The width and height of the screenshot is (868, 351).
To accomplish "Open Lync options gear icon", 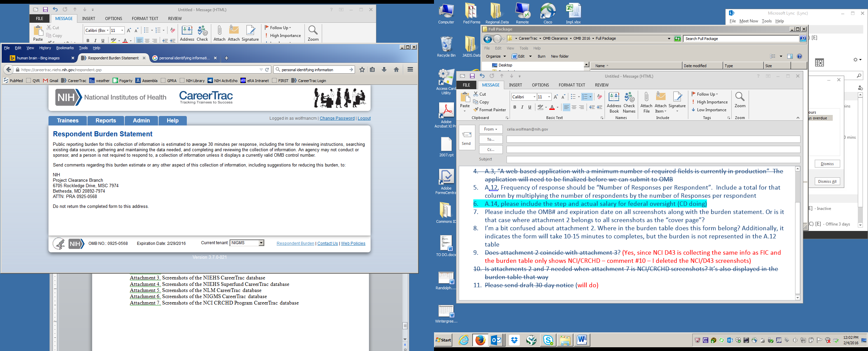I will coord(855,60).
